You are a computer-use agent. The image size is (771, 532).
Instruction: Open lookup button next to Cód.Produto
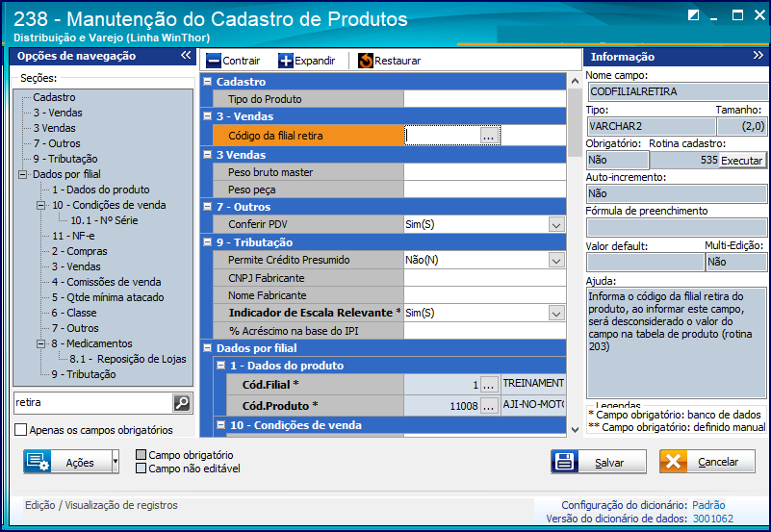click(489, 406)
